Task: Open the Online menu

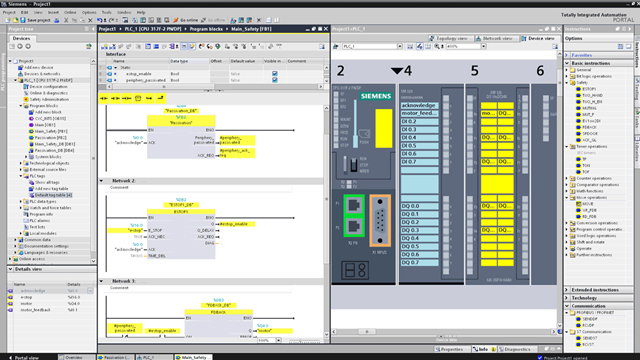Action: coord(70,12)
